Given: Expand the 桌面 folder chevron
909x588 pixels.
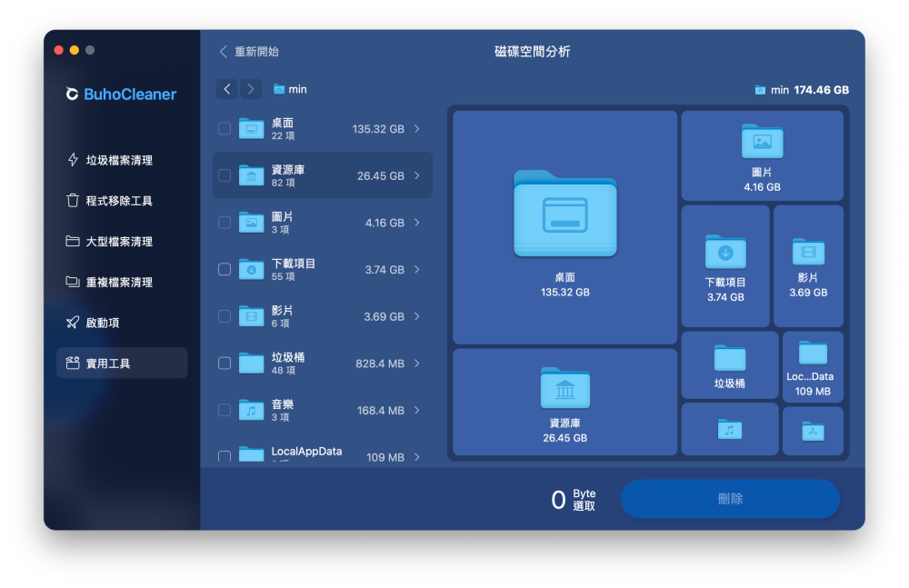Looking at the screenshot, I should point(417,129).
